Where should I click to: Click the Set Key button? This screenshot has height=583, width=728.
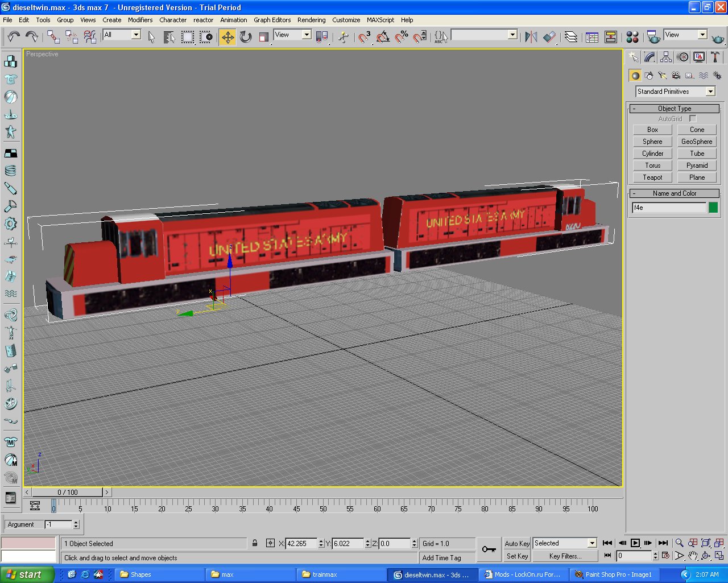tap(517, 556)
